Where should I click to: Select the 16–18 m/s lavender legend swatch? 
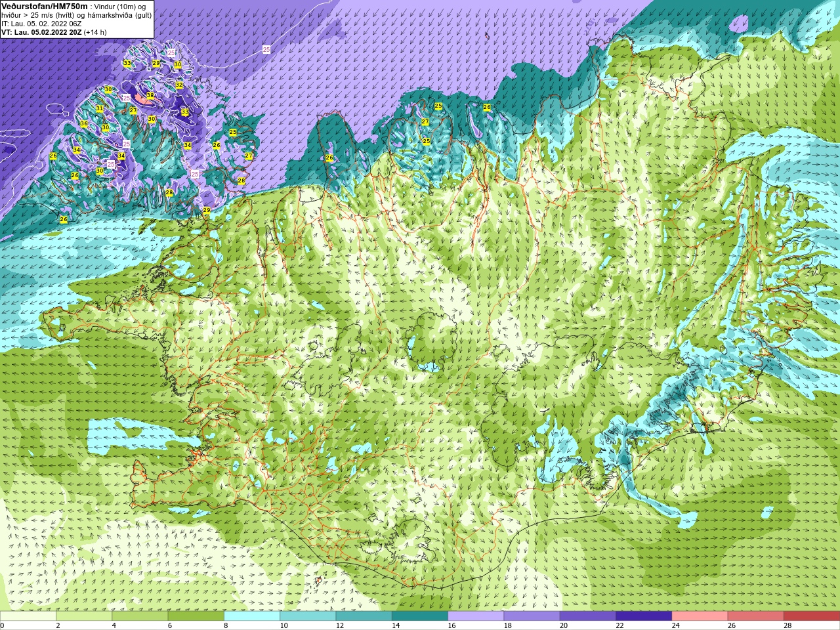[476, 616]
